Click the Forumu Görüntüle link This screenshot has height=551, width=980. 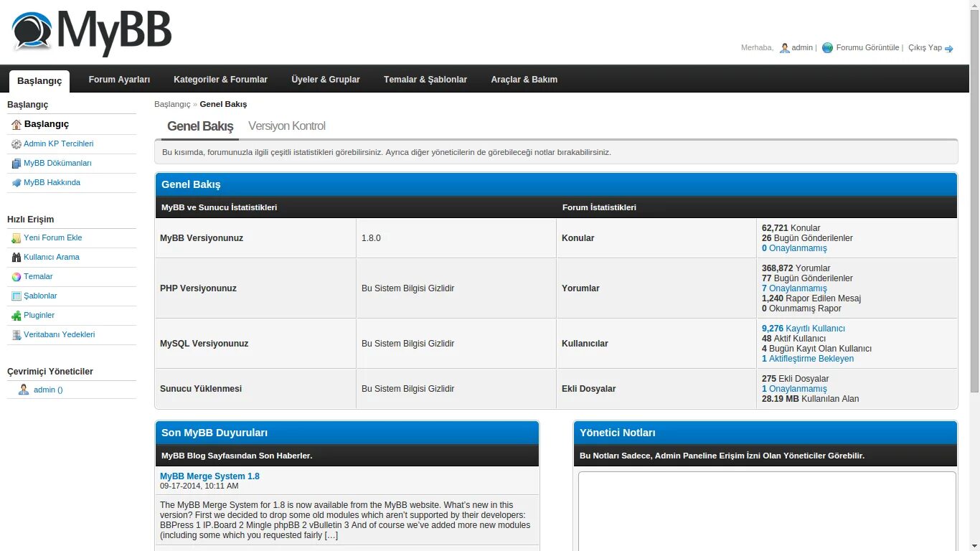[867, 48]
